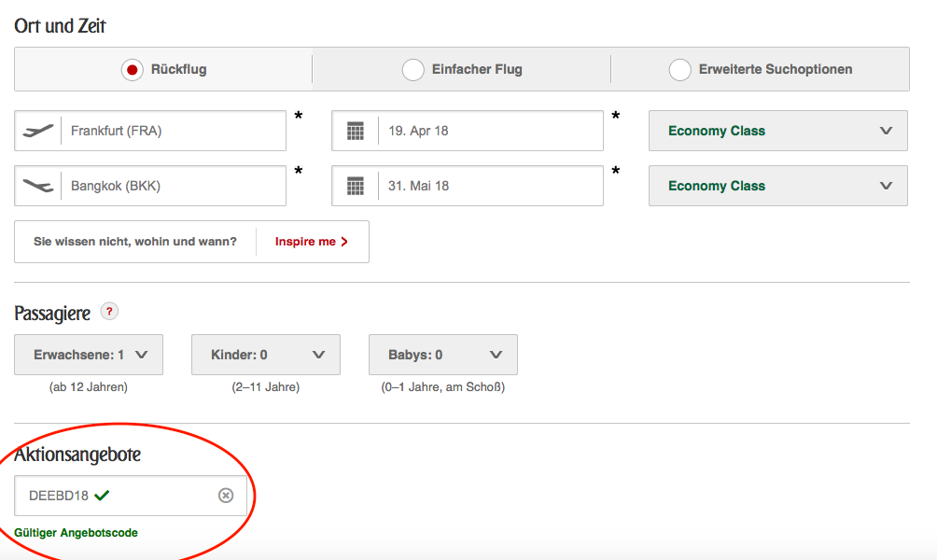Screen dimensions: 937x560
Task: Expand the Erwachsene: 1 passenger dropdown
Action: click(89, 355)
